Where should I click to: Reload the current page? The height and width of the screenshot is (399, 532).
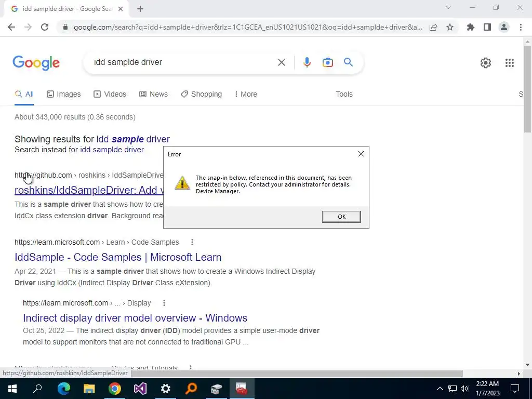[x=45, y=27]
